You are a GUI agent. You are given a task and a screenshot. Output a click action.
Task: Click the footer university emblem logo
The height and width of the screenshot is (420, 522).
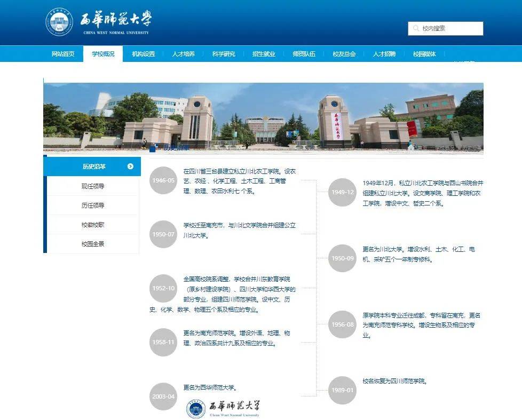click(196, 408)
